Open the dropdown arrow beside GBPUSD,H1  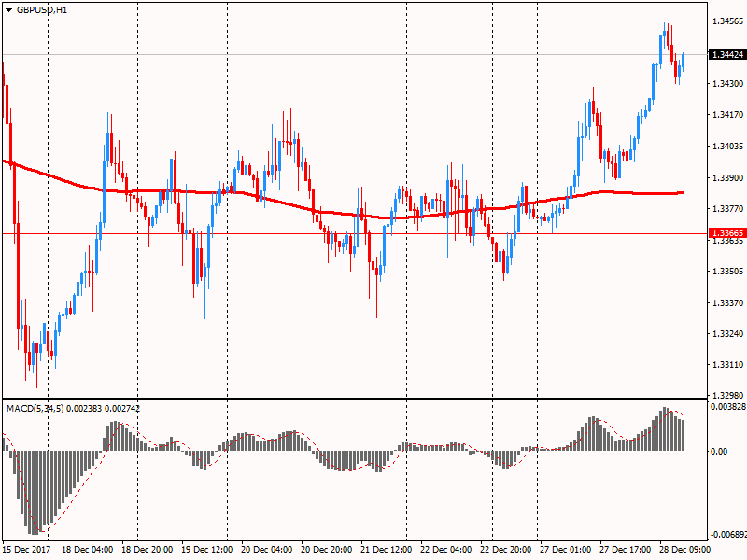point(8,10)
